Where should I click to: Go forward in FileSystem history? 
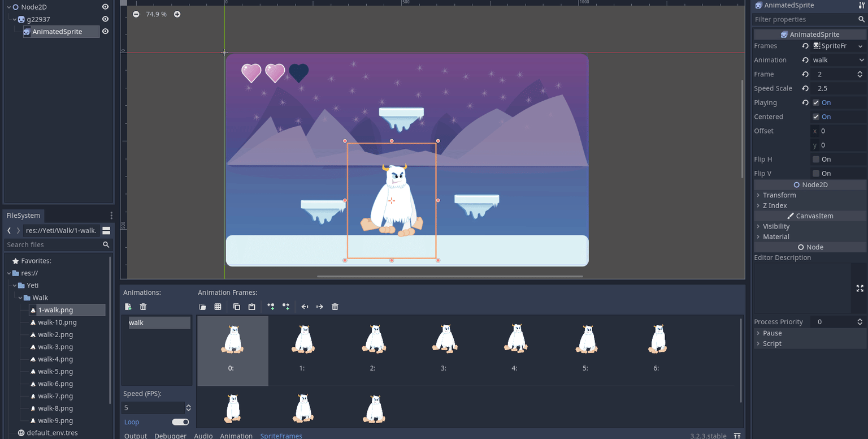point(18,230)
